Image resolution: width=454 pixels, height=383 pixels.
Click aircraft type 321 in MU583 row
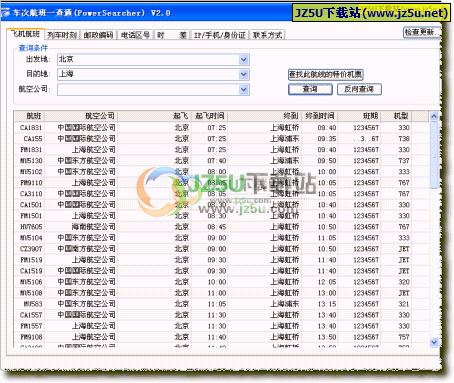tap(404, 304)
